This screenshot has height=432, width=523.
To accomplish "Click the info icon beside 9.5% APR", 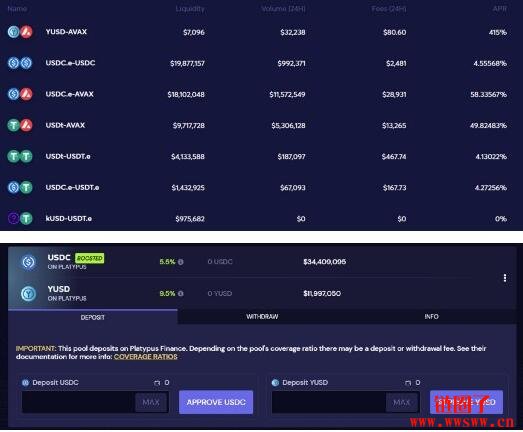I will (x=181, y=294).
